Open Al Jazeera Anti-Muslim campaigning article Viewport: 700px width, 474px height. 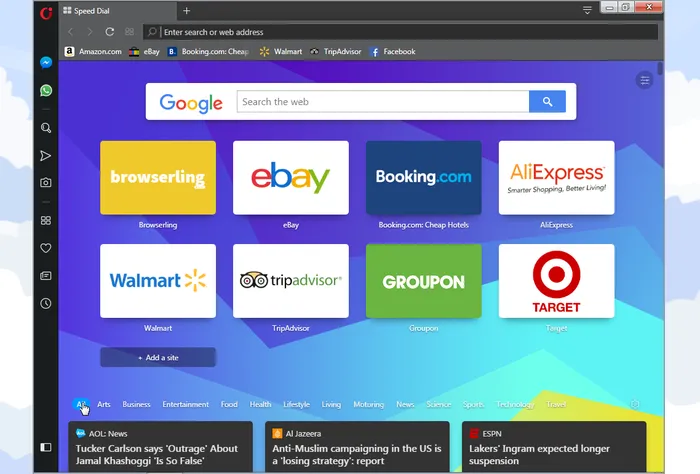(x=357, y=446)
